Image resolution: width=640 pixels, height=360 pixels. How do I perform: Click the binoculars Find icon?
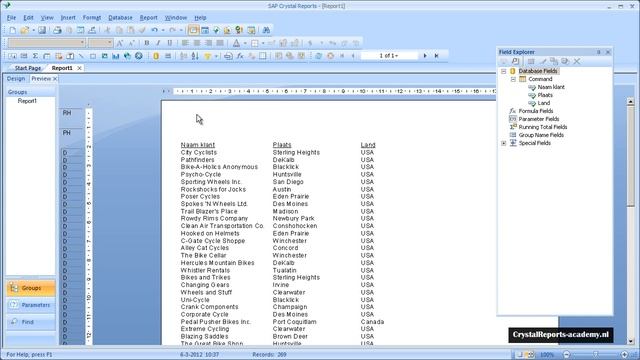[266, 30]
